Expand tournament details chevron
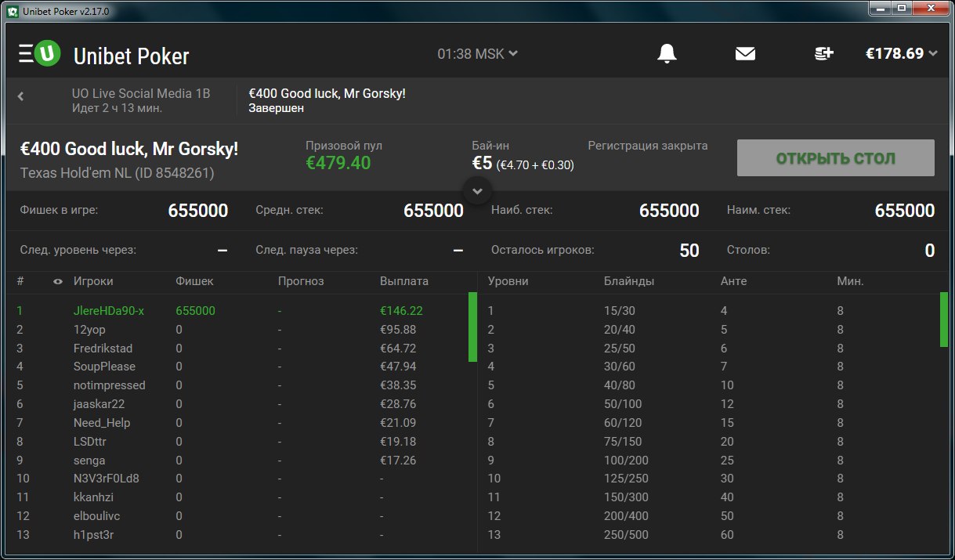Screen dimensions: 955x560 pyautogui.click(x=477, y=190)
